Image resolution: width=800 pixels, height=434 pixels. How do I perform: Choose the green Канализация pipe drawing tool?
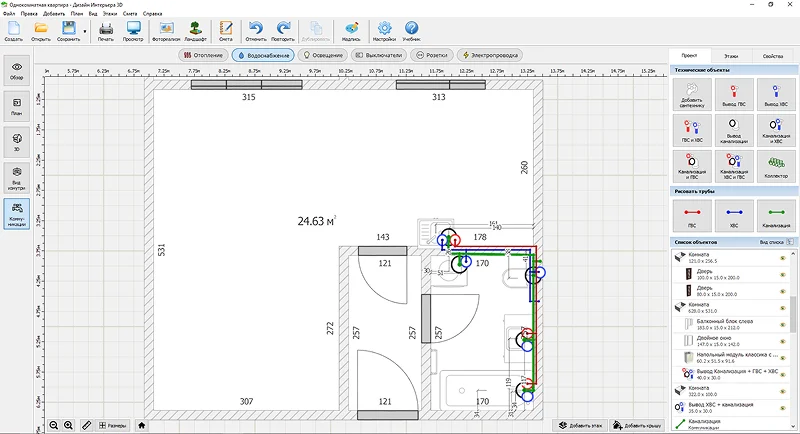(776, 216)
